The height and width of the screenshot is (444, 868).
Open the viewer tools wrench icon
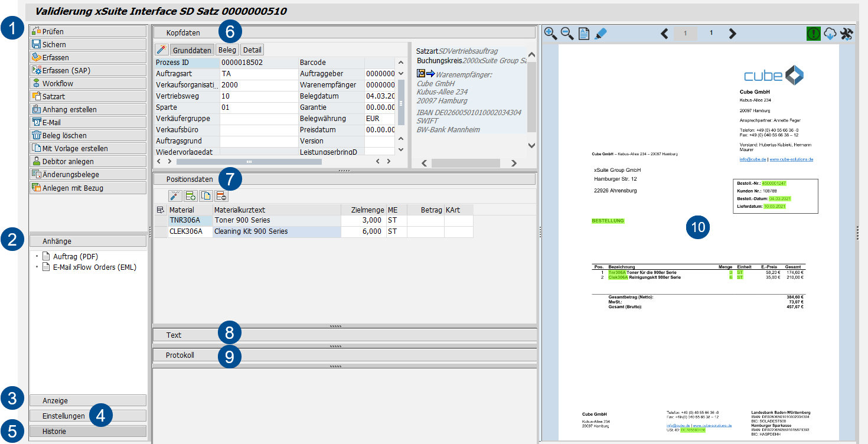pyautogui.click(x=846, y=34)
